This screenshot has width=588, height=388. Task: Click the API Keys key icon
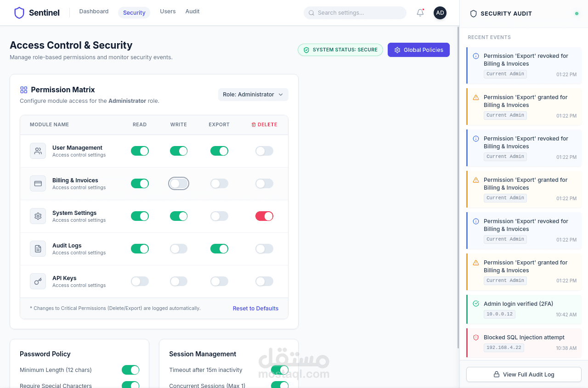pos(38,281)
